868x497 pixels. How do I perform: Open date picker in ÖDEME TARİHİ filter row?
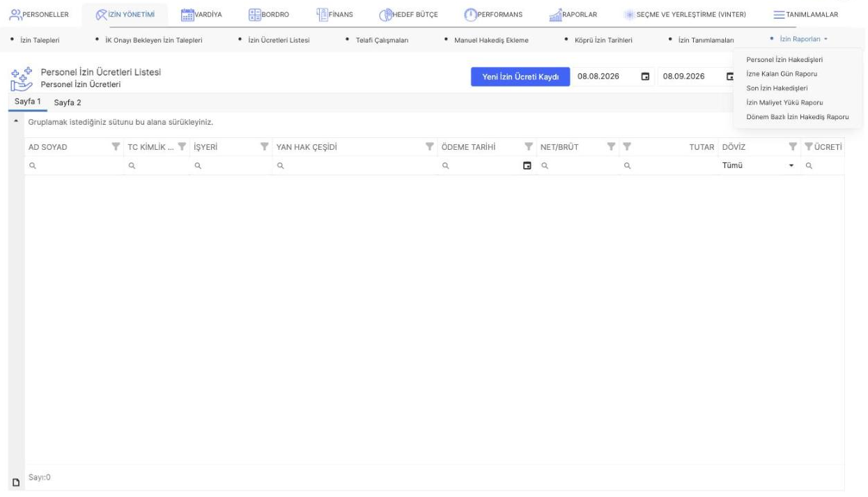527,166
